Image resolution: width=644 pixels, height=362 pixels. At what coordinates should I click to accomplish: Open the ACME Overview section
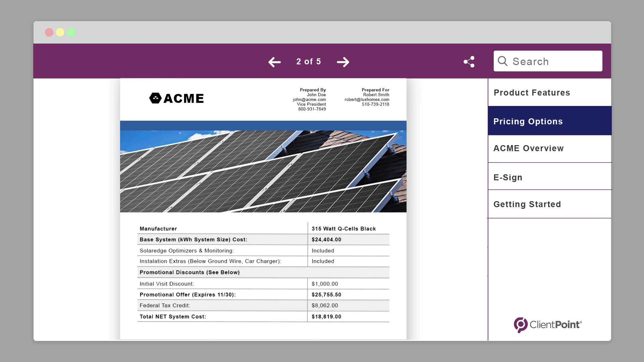(529, 148)
